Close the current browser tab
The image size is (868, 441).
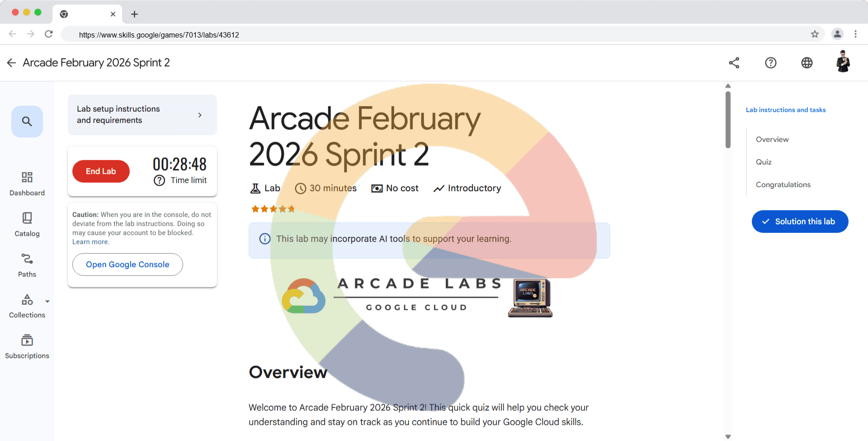coord(113,14)
